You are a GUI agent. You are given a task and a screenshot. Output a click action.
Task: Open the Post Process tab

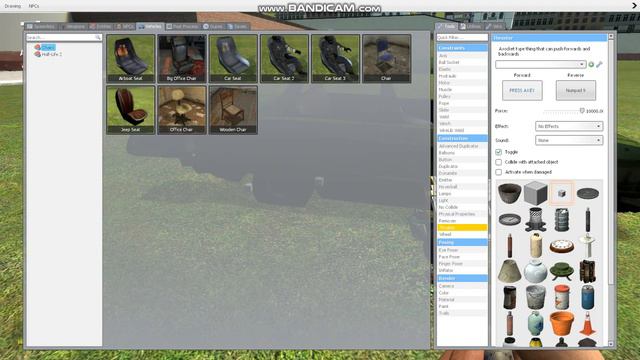(x=182, y=27)
